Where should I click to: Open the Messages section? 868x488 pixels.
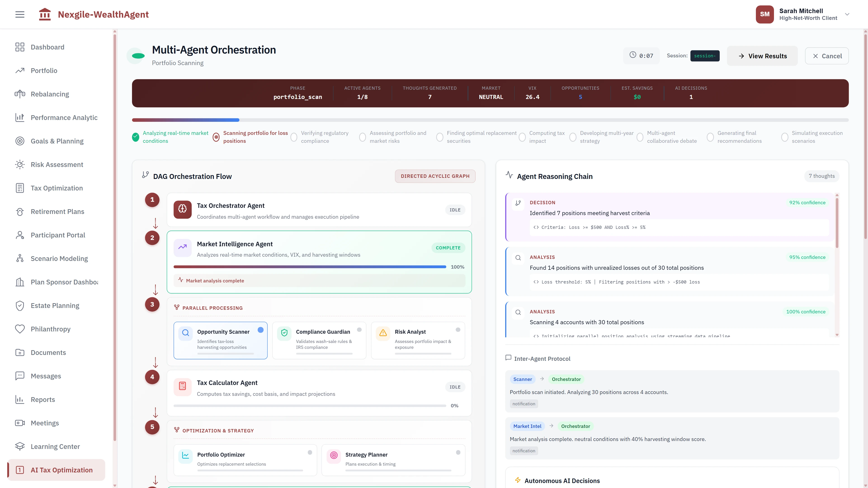pyautogui.click(x=45, y=376)
